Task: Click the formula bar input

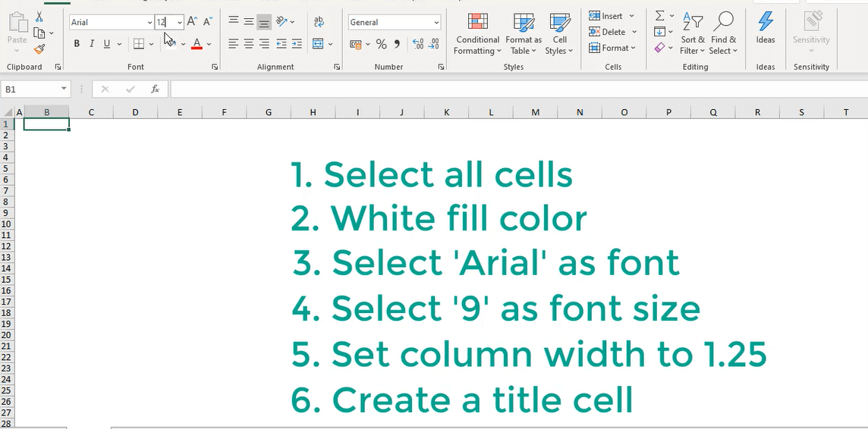Action: click(519, 89)
